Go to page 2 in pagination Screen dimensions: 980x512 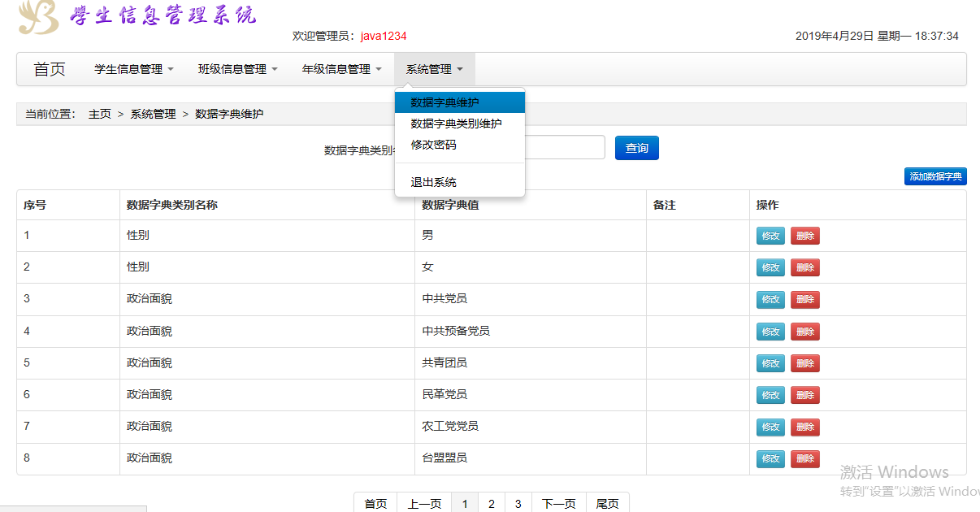[492, 504]
